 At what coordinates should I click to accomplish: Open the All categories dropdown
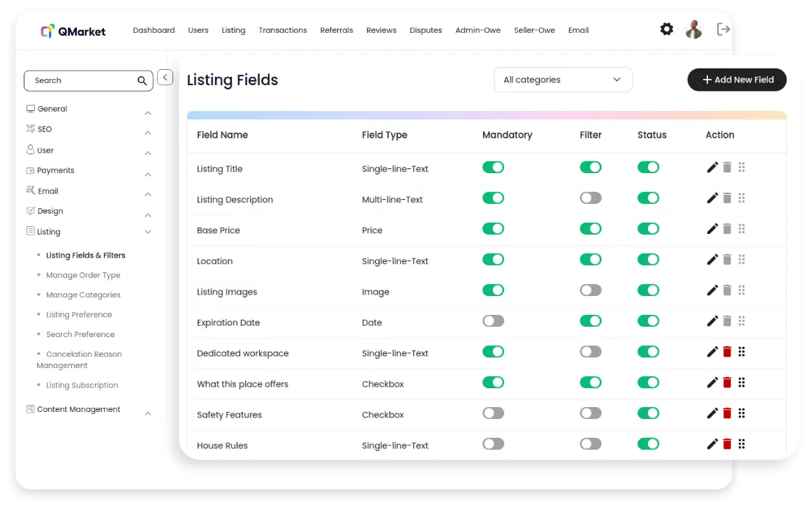563,80
